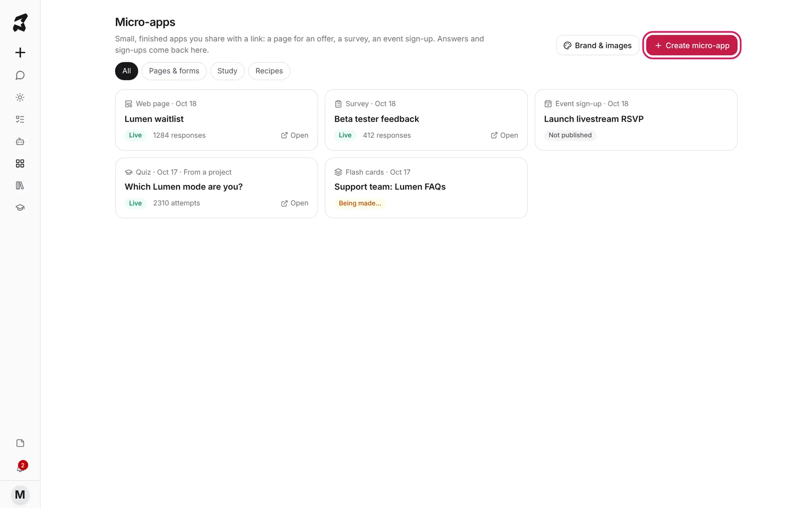Click the app logo in the sidebar
Image resolution: width=812 pixels, height=508 pixels.
coord(20,23)
